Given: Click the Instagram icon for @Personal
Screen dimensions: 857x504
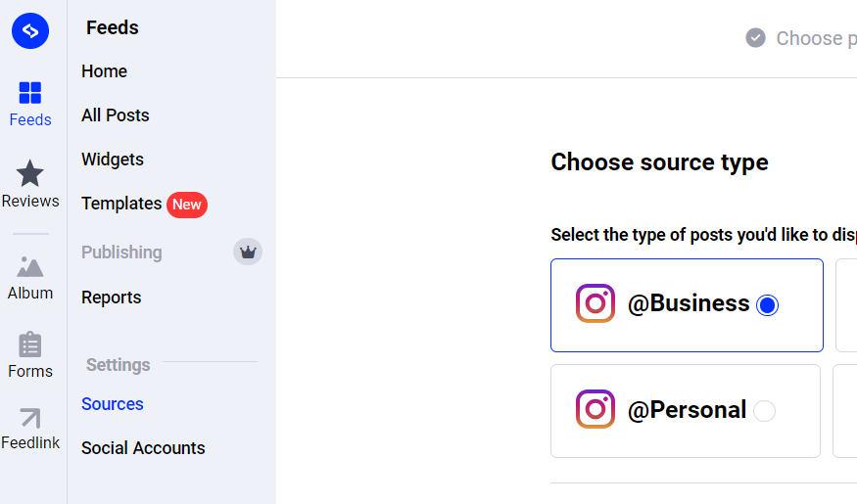Looking at the screenshot, I should pos(595,409).
